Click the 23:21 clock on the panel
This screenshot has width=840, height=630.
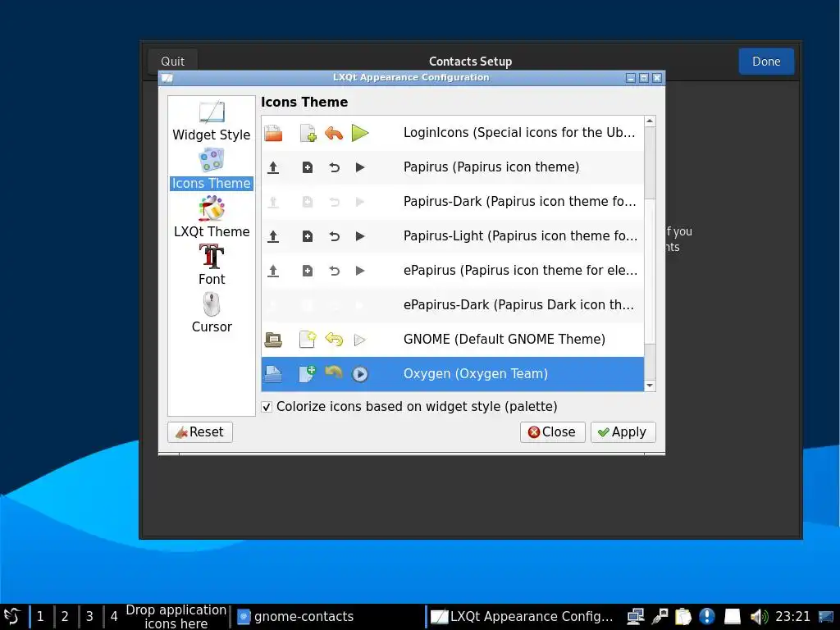point(792,617)
